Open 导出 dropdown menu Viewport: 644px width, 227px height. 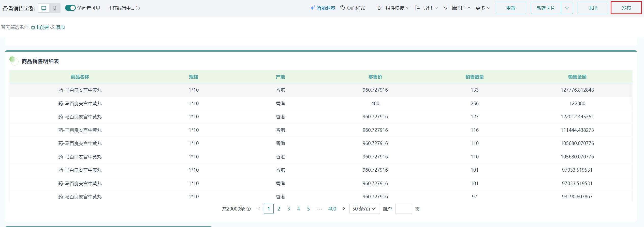[426, 8]
